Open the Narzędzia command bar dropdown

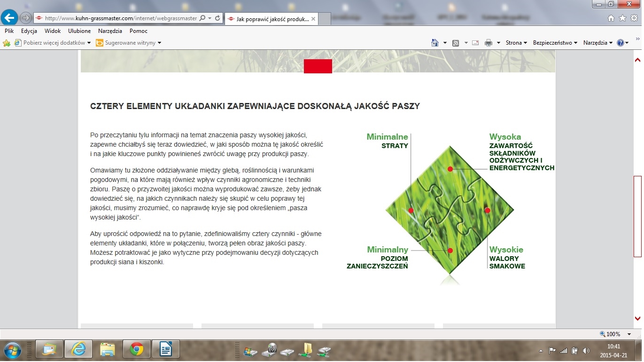coord(598,43)
